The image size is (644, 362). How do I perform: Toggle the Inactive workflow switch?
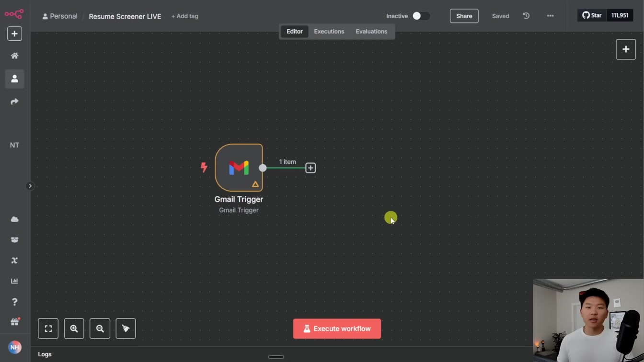421,16
